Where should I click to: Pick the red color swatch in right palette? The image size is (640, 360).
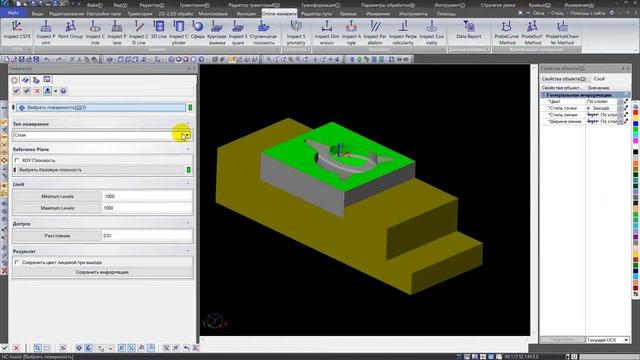click(x=636, y=112)
